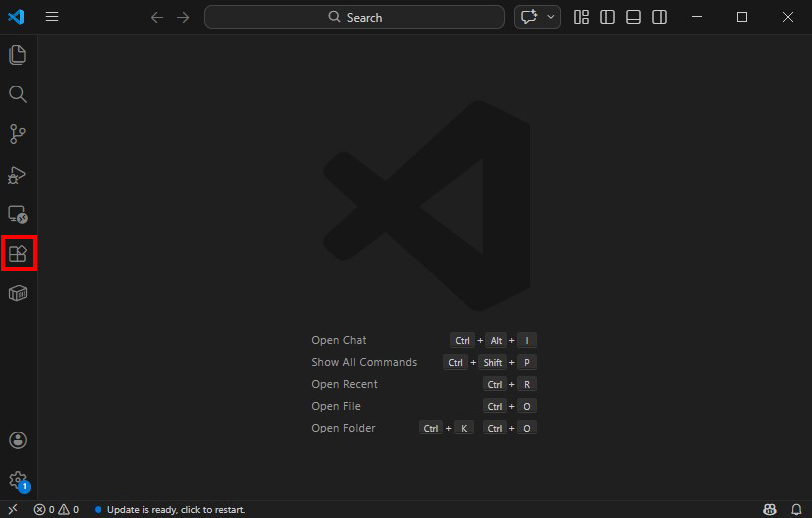Open the errors and warnings problems indicator

56,509
